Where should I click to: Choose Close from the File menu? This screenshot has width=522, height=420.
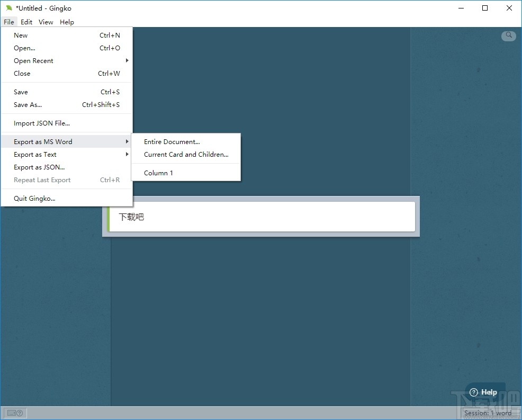pyautogui.click(x=67, y=73)
